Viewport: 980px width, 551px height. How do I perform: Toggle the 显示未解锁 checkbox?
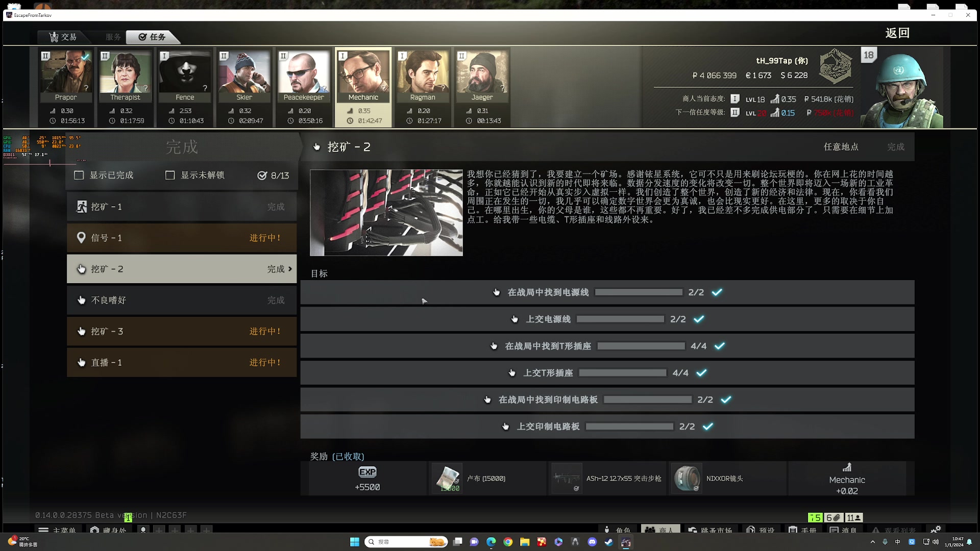coord(170,175)
